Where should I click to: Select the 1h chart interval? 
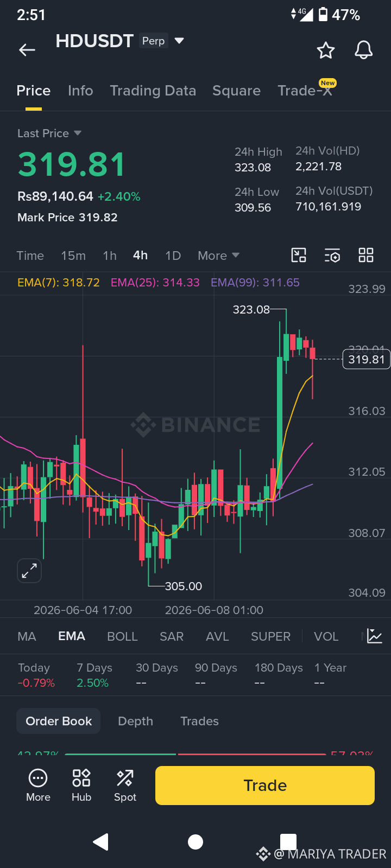click(110, 256)
